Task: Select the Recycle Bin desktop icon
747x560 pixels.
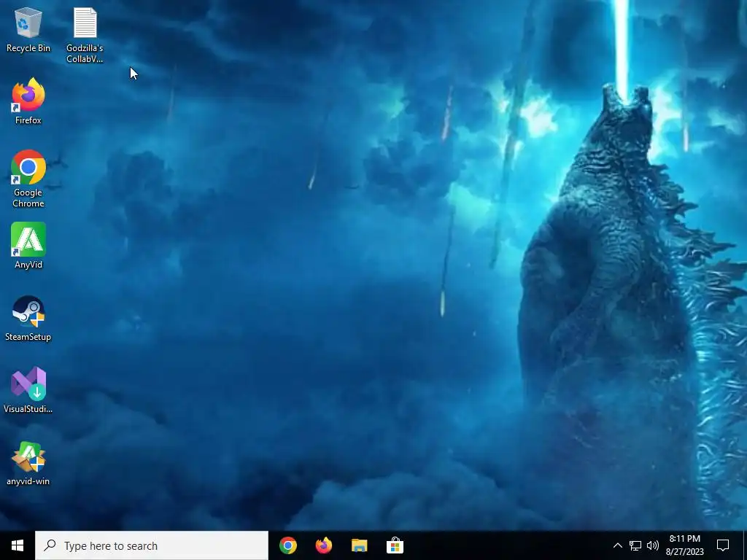Action: [28, 29]
